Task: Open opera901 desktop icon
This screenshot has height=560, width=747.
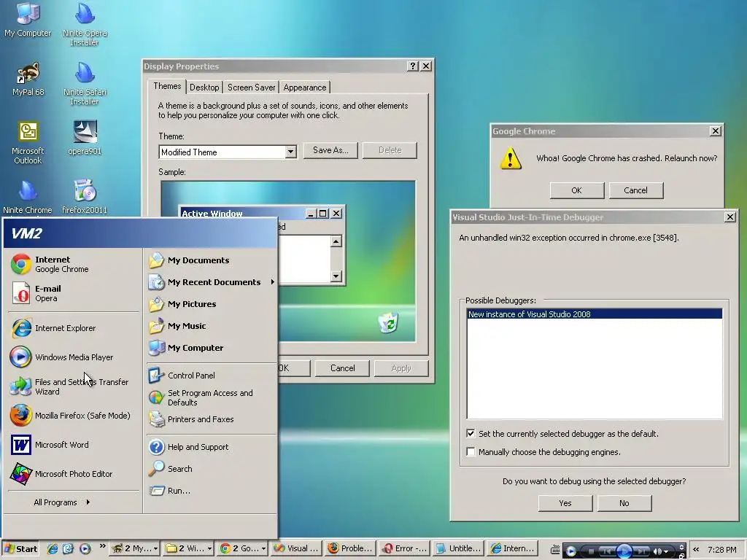Action: click(x=85, y=138)
